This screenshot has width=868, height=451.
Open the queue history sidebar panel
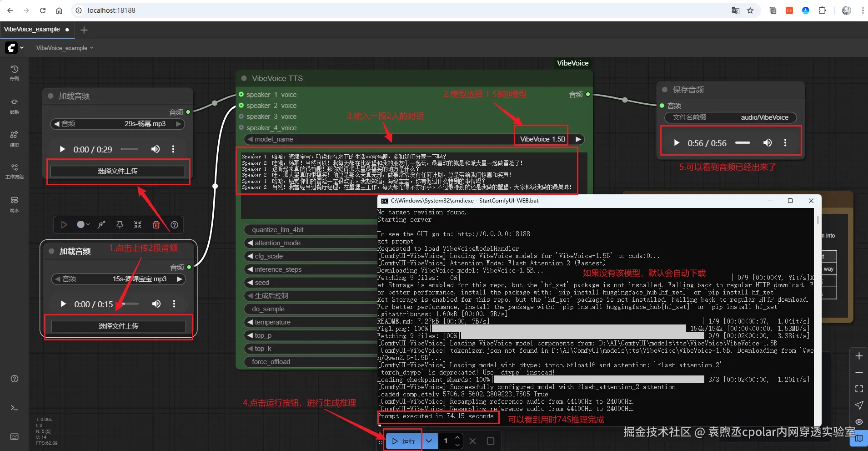tap(15, 72)
